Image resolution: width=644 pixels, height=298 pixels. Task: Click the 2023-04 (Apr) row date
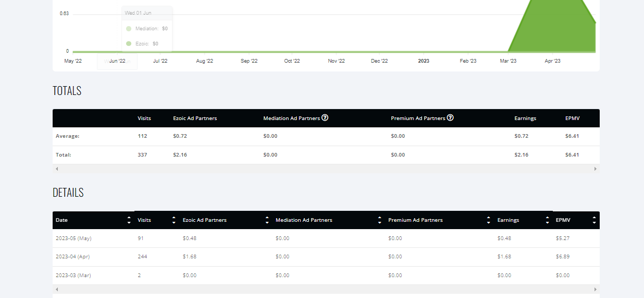point(73,257)
